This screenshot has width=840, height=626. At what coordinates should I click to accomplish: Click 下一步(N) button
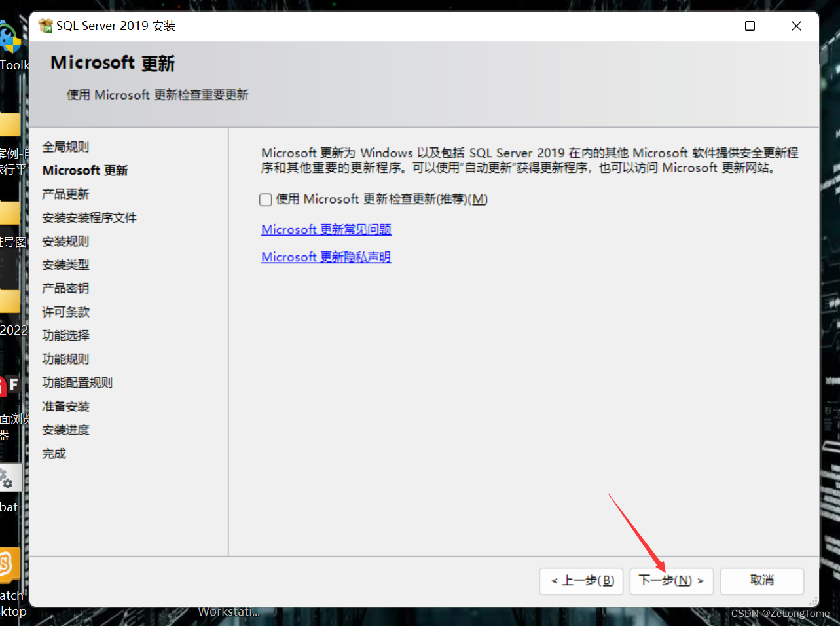(671, 581)
